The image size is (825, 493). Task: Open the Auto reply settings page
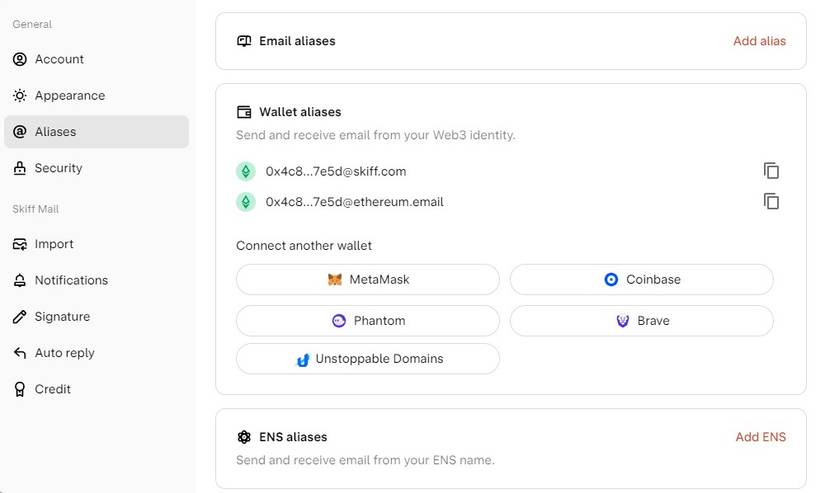[96, 353]
